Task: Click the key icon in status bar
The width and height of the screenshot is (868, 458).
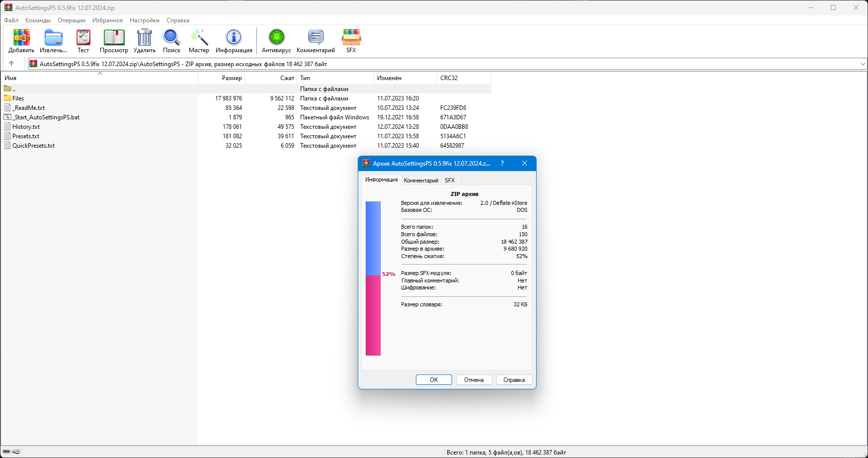Action: coord(16,452)
